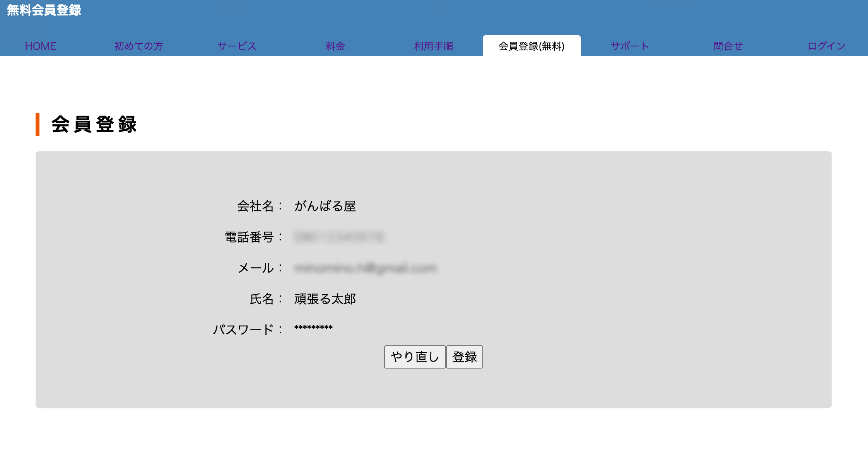
Task: Go to 問合せ page
Action: point(728,46)
